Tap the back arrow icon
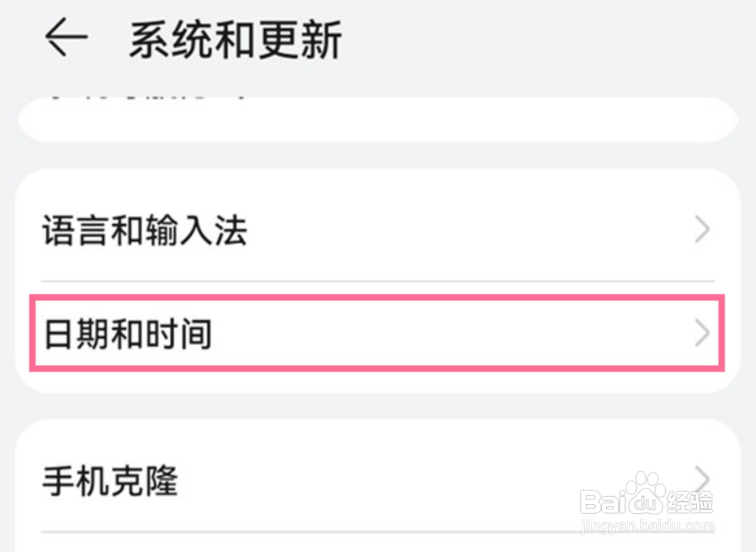Screen dimensions: 756x552 (66, 38)
